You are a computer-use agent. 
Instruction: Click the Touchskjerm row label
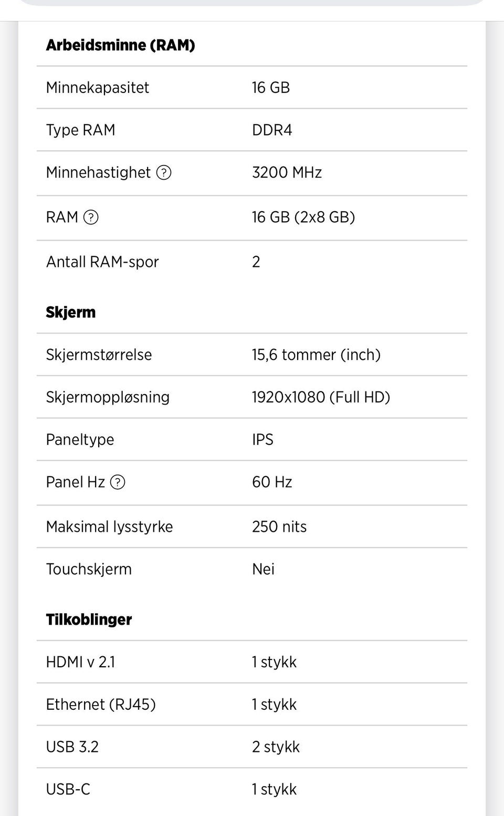(89, 569)
